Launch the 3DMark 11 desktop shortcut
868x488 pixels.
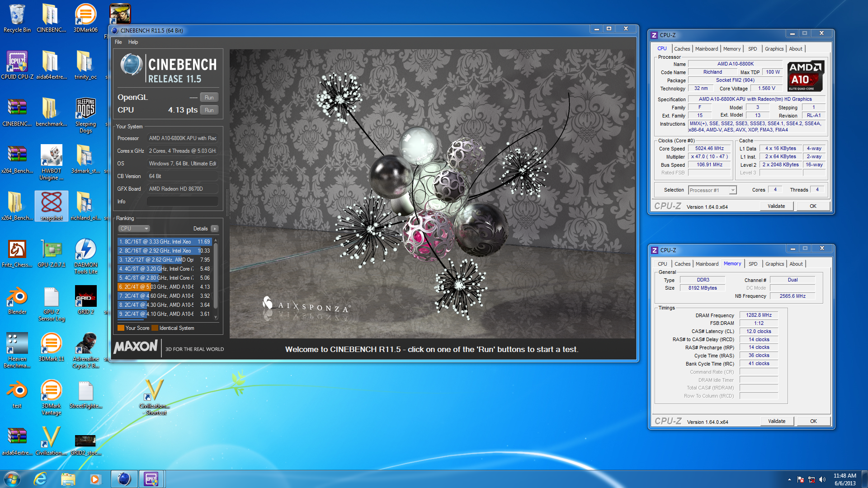(51, 347)
